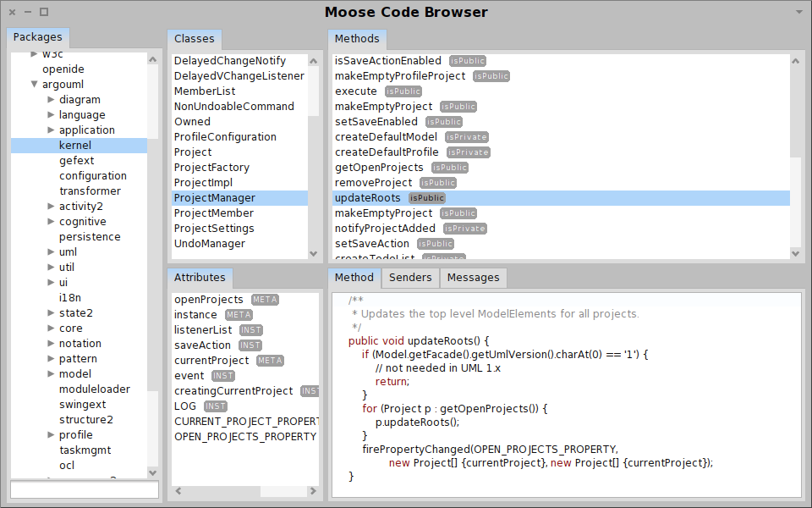Select the Packages tab
The image size is (812, 508).
[x=37, y=36]
